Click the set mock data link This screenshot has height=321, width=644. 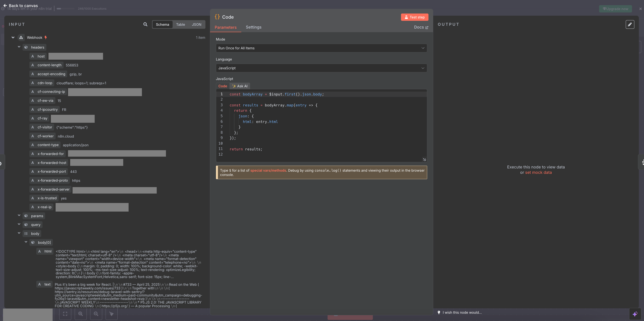[538, 172]
